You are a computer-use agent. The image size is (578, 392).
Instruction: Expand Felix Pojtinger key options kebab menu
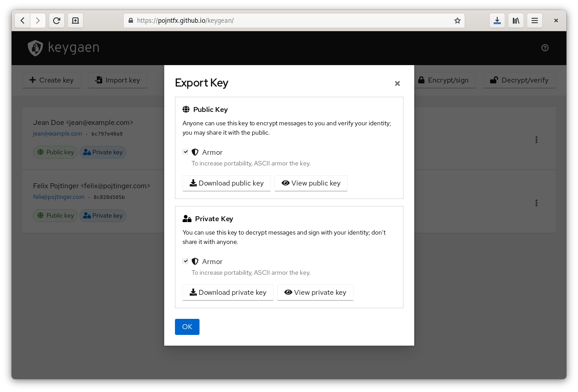click(x=536, y=203)
